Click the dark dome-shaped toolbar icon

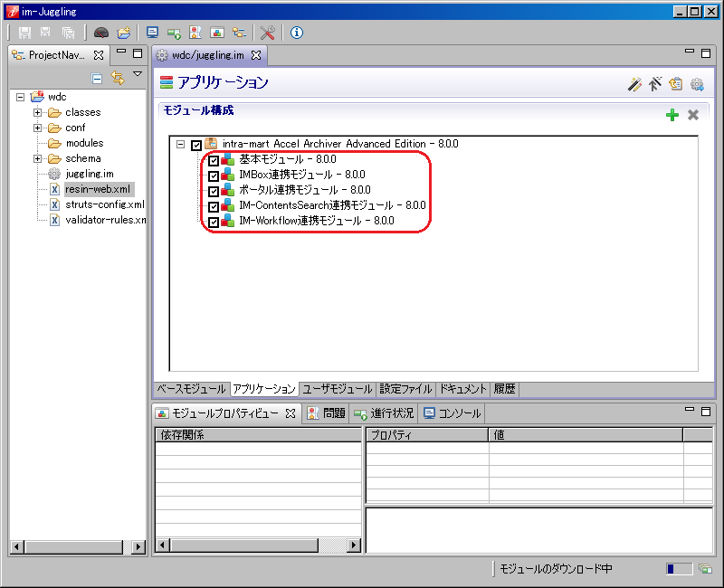click(x=101, y=33)
